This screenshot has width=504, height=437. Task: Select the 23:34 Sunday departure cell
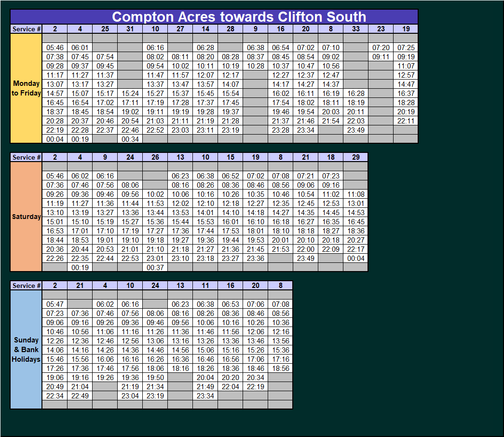tap(205, 396)
